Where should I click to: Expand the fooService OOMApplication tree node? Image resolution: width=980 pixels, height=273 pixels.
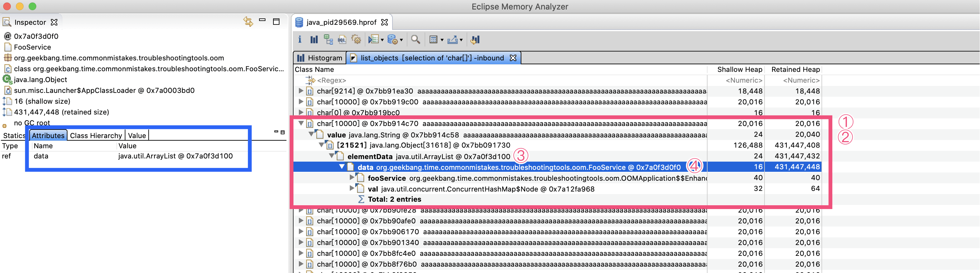[352, 177]
